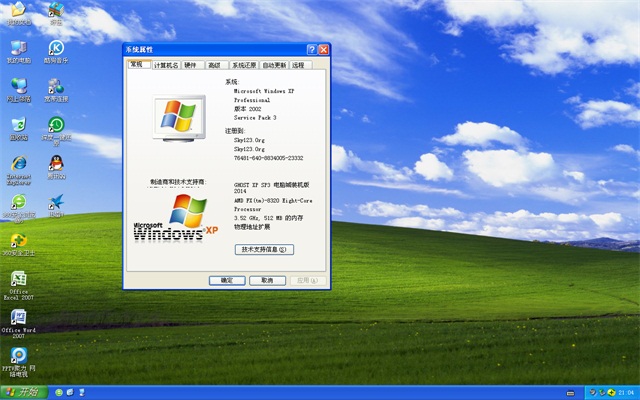
Task: Launch 腾讯QQ penguin desktop icon
Action: coord(56,164)
